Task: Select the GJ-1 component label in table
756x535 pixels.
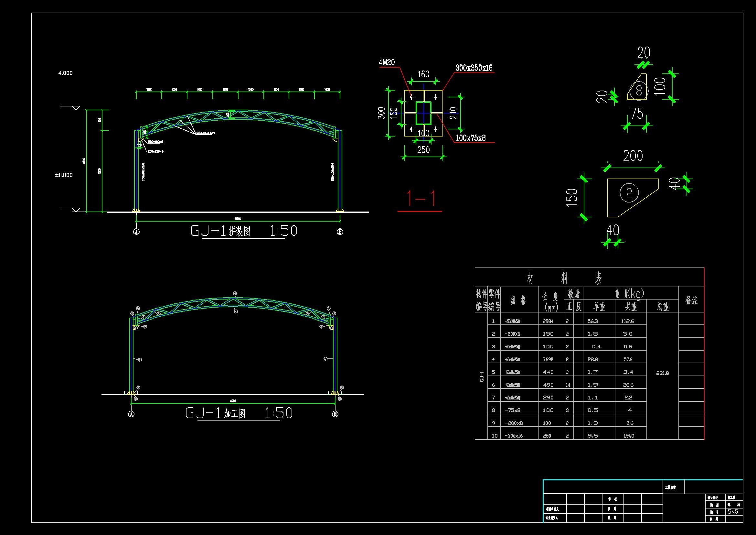Action: tap(482, 376)
